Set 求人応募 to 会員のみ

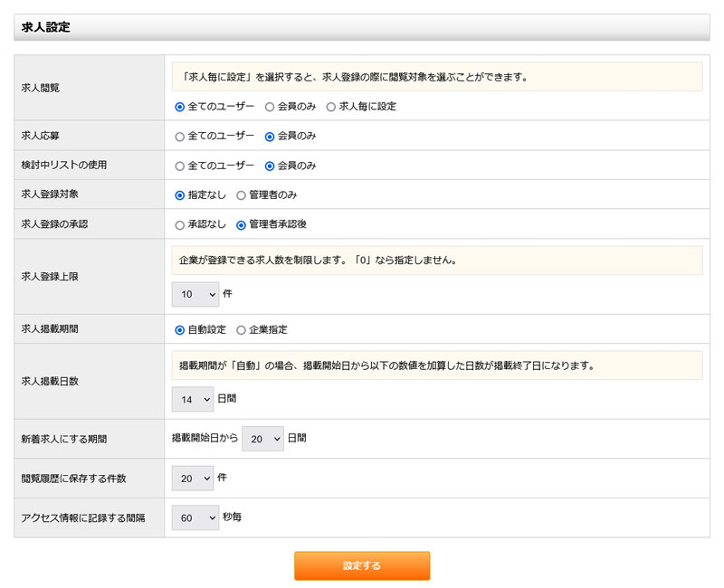[x=270, y=137]
